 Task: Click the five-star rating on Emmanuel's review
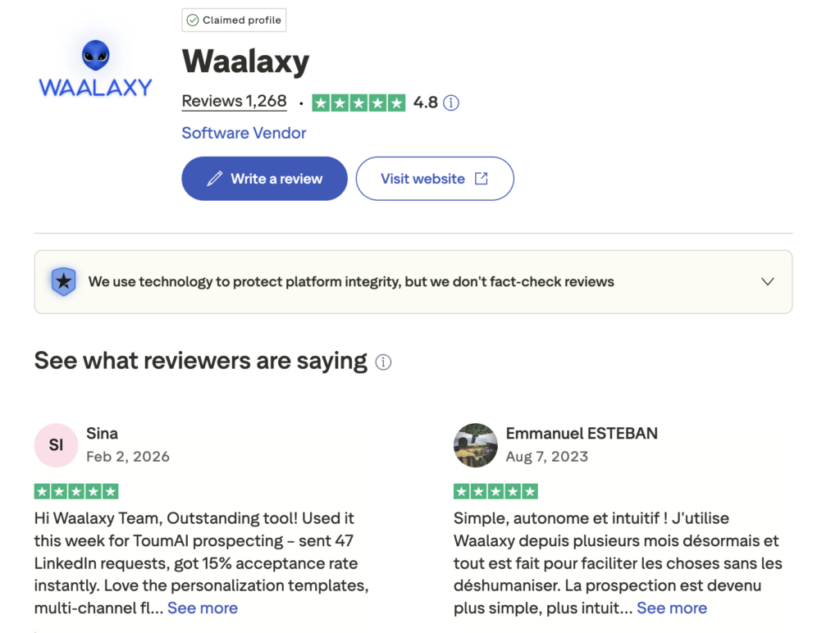(x=495, y=491)
